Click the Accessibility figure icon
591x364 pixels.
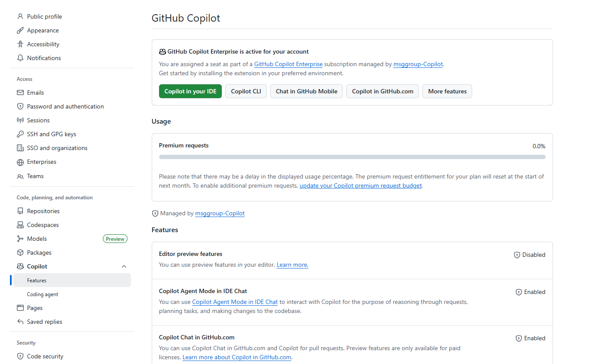20,44
